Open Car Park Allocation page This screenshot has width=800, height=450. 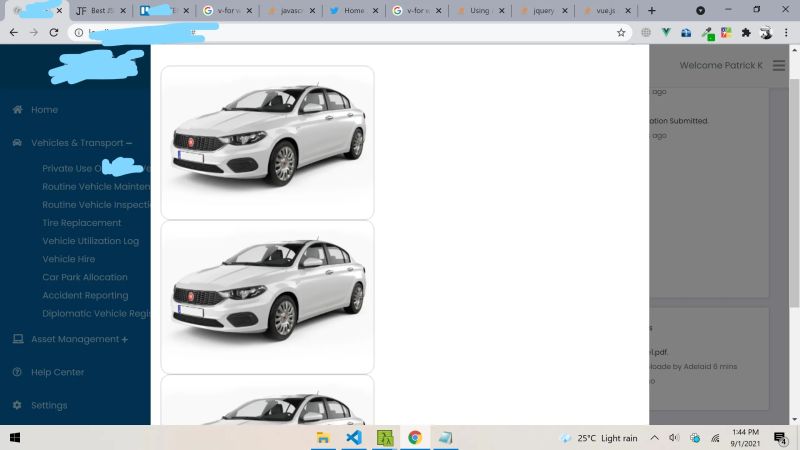[x=85, y=277]
